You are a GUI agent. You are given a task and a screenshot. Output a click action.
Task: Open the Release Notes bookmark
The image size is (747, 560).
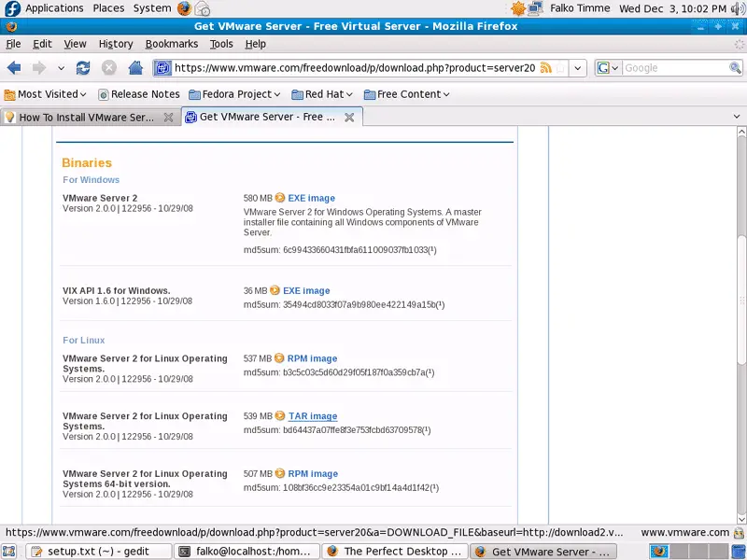139,94
